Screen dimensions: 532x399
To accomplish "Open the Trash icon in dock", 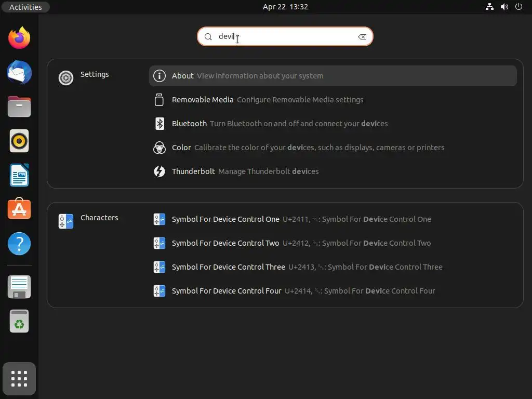I will pos(19,322).
